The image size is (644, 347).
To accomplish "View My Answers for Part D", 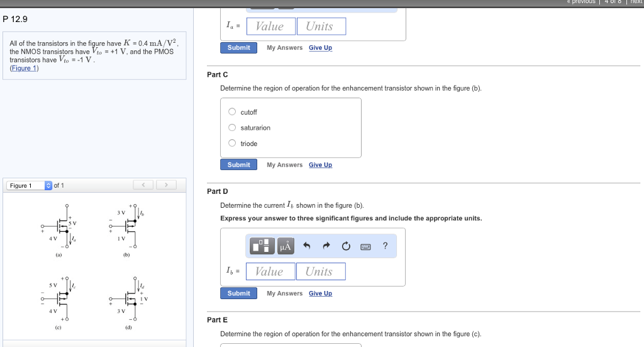I will point(285,293).
